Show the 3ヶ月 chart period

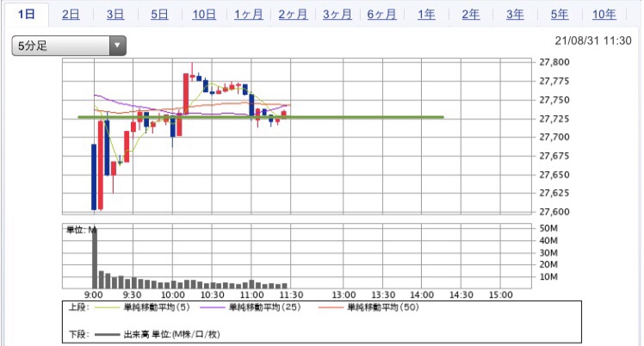337,15
